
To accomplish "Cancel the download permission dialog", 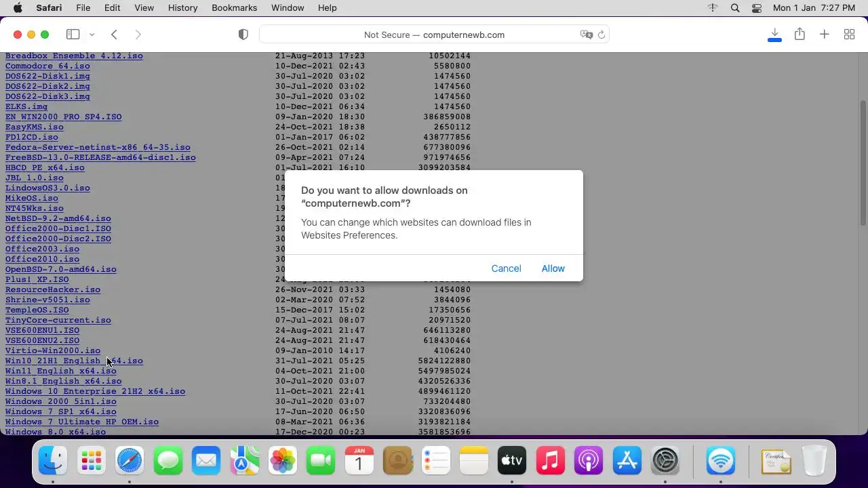I will click(x=506, y=268).
